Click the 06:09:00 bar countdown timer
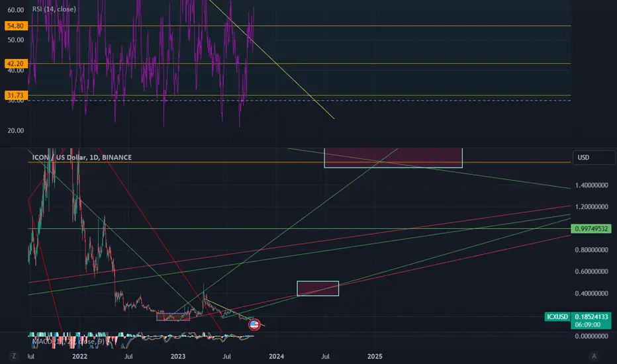This screenshot has width=617, height=364. pyautogui.click(x=587, y=325)
